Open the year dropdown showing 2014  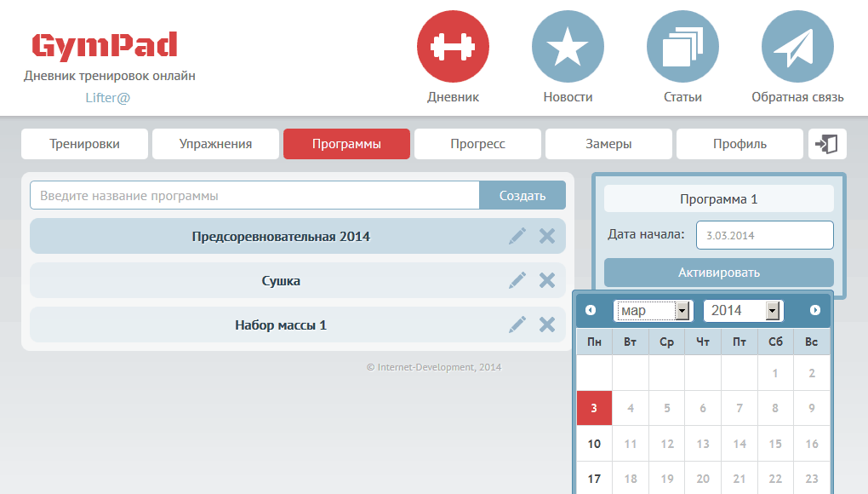pos(742,311)
